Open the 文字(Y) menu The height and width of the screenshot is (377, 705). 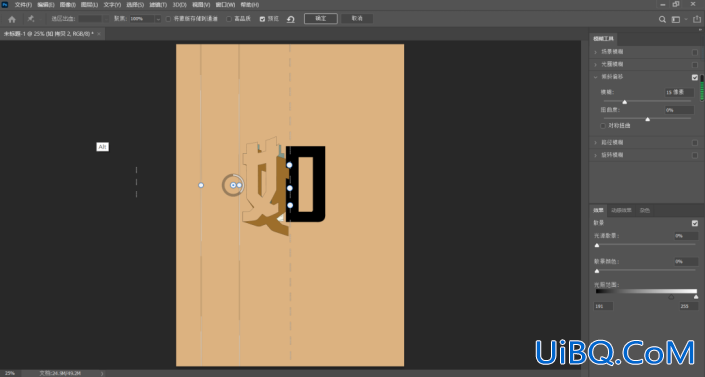click(x=112, y=4)
